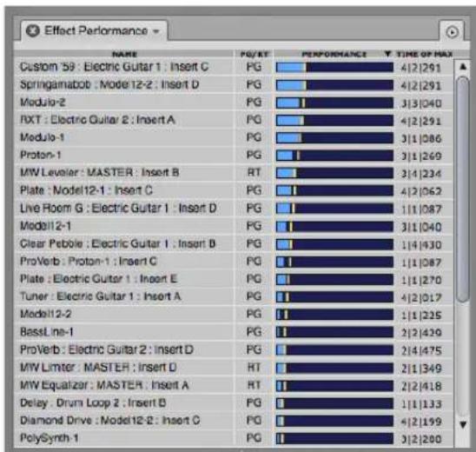Screen dimensions: 476x452
Task: Click the RT mode cell for MW Leveler
Action: (255, 173)
